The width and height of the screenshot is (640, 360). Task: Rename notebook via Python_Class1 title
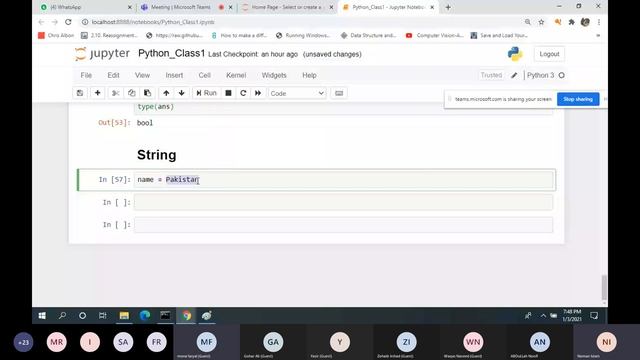[x=171, y=53]
